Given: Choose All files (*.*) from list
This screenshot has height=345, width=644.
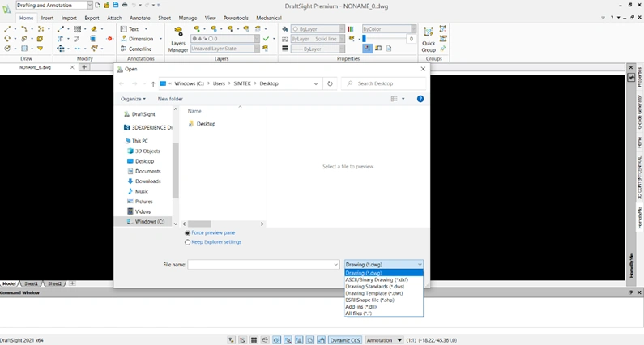Looking at the screenshot, I should pos(384,313).
